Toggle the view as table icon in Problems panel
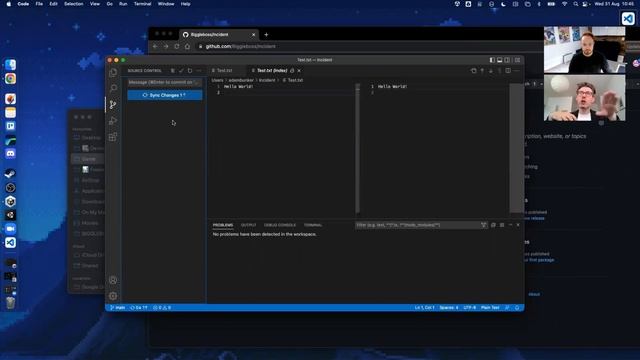The width and height of the screenshot is (640, 360). click(x=502, y=225)
